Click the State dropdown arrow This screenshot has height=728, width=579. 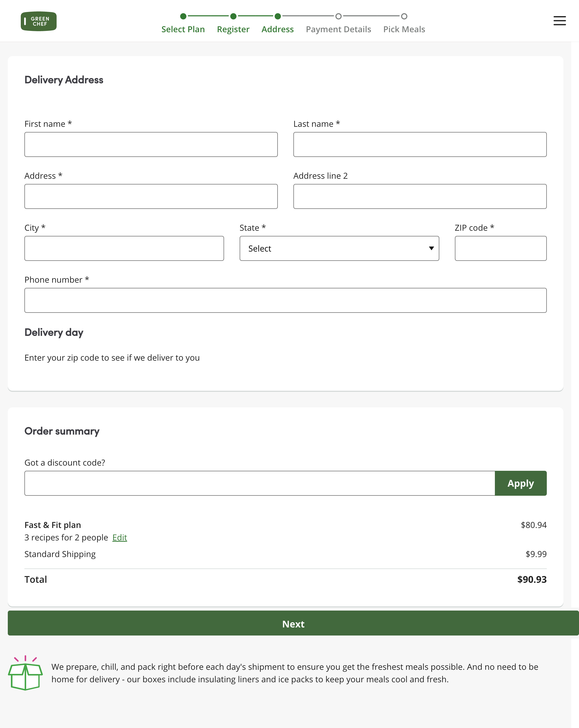pos(432,249)
